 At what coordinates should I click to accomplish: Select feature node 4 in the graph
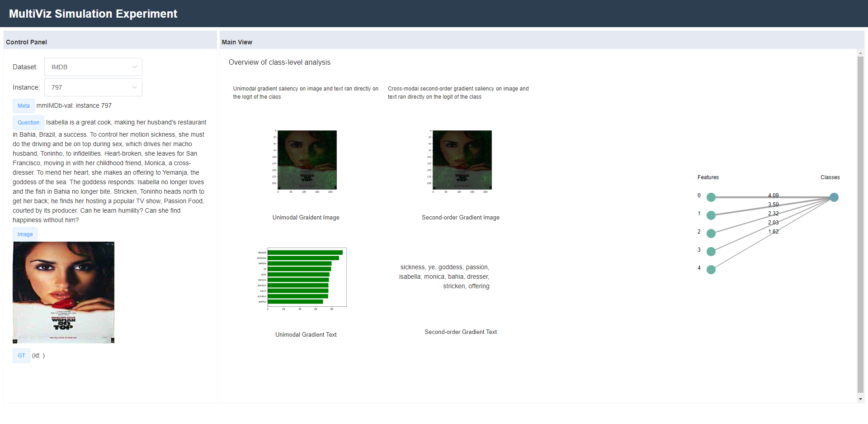(711, 270)
